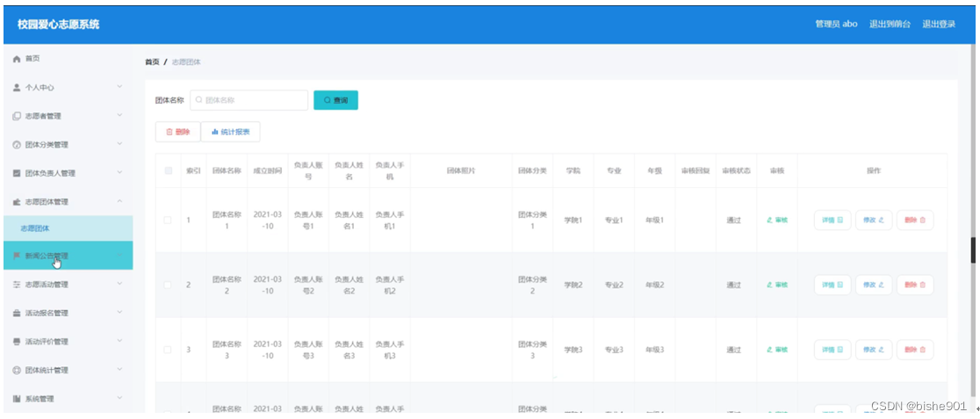
Task: Focus the 团体名称 search input field
Action: pos(249,100)
